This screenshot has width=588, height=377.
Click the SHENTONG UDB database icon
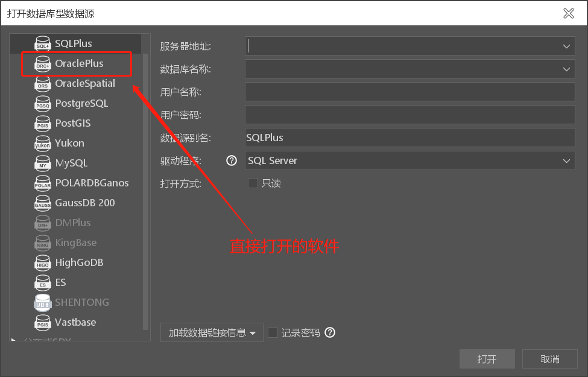click(x=42, y=302)
